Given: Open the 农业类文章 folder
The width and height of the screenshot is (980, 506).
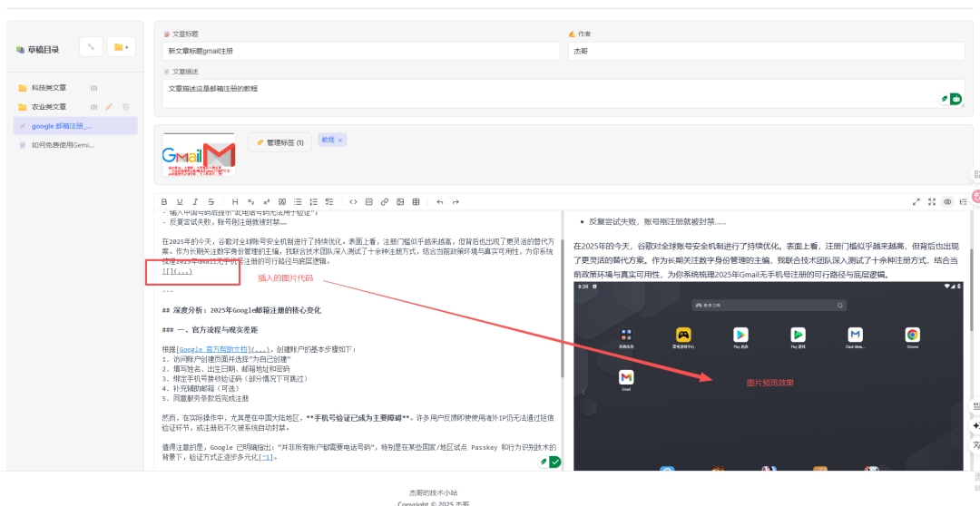Looking at the screenshot, I should (49, 107).
